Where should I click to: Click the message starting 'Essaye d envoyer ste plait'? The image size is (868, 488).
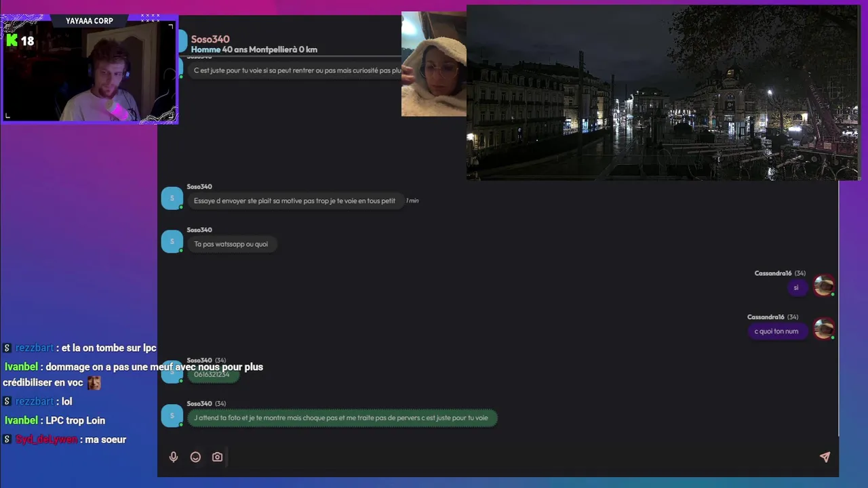pyautogui.click(x=294, y=201)
